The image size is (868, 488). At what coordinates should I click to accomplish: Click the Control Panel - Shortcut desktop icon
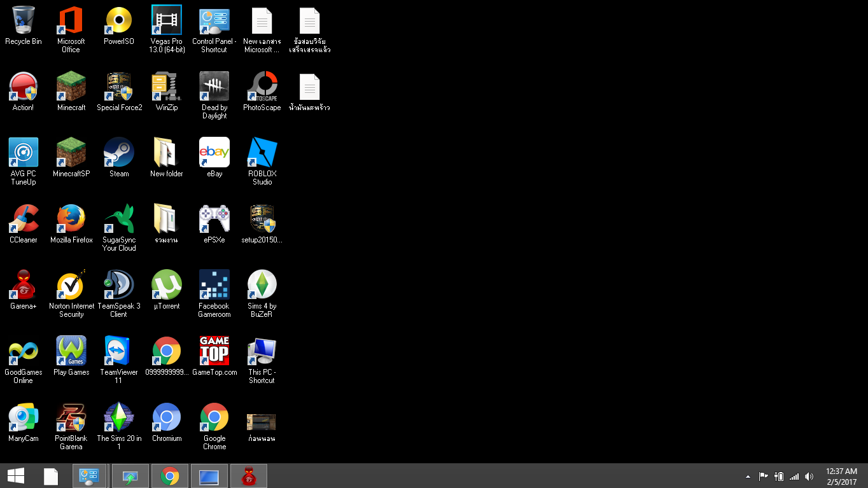coord(214,20)
